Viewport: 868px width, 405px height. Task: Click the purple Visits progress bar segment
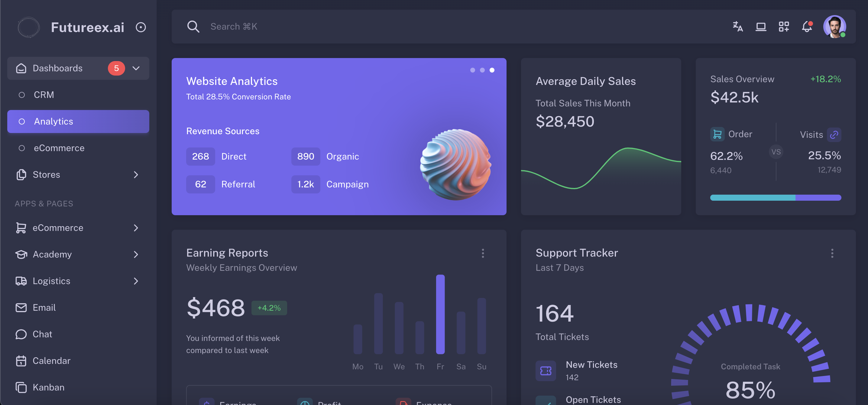point(818,198)
